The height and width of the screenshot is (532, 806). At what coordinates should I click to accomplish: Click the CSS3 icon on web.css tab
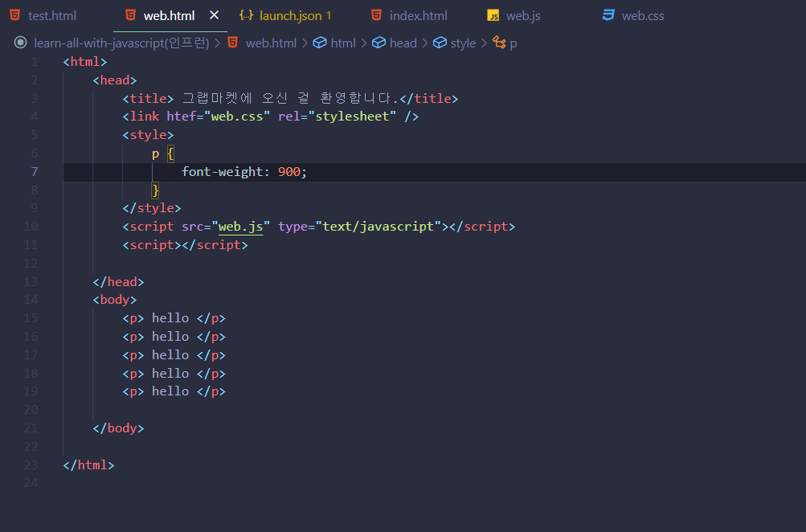click(x=609, y=15)
